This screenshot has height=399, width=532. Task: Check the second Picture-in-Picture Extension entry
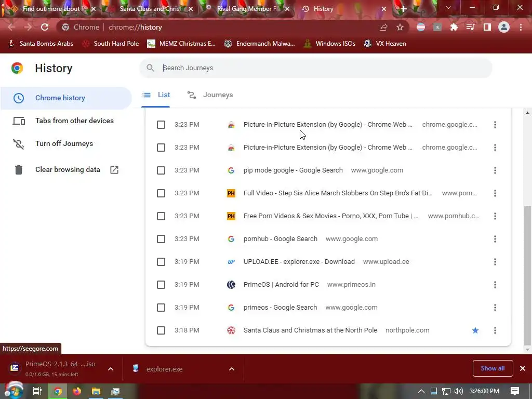pos(161,148)
